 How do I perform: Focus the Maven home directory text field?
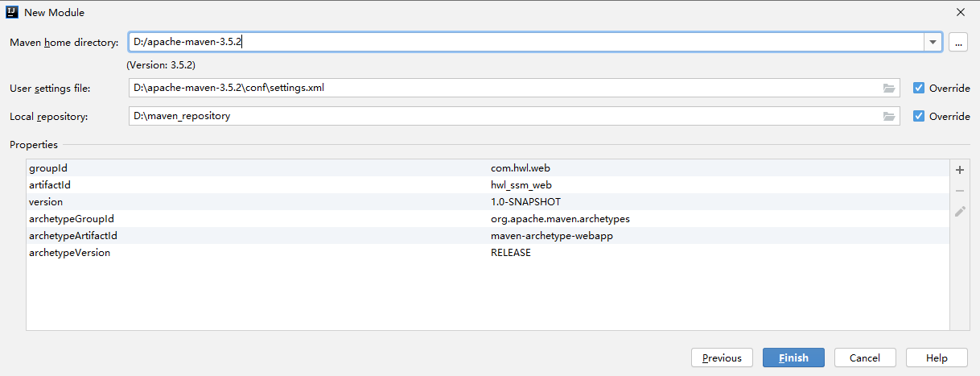coord(525,43)
